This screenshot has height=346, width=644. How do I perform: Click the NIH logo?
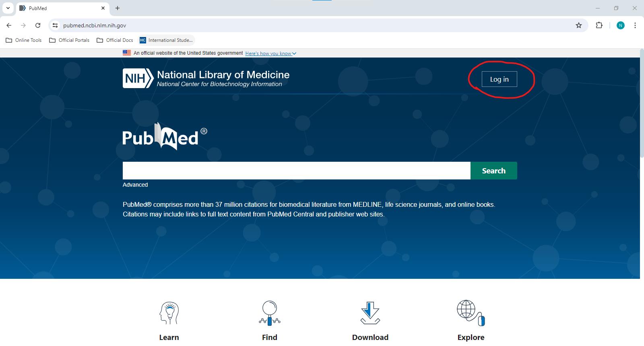(x=138, y=78)
